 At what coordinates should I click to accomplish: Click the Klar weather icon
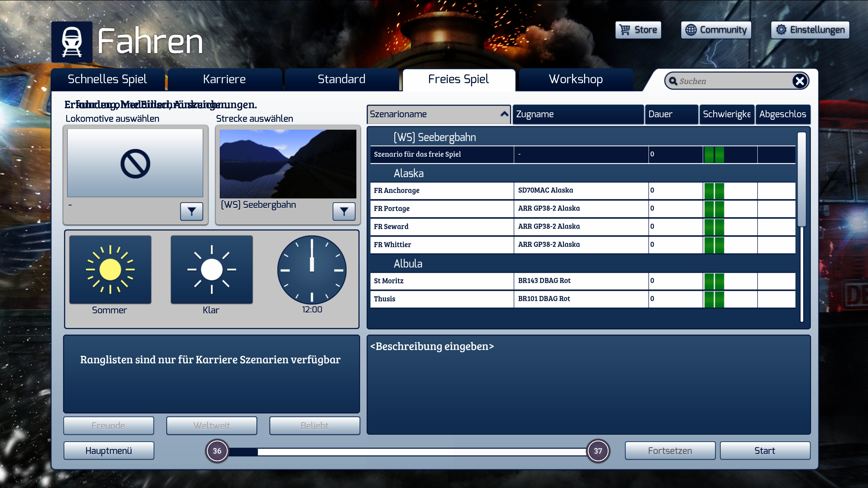pyautogui.click(x=212, y=270)
